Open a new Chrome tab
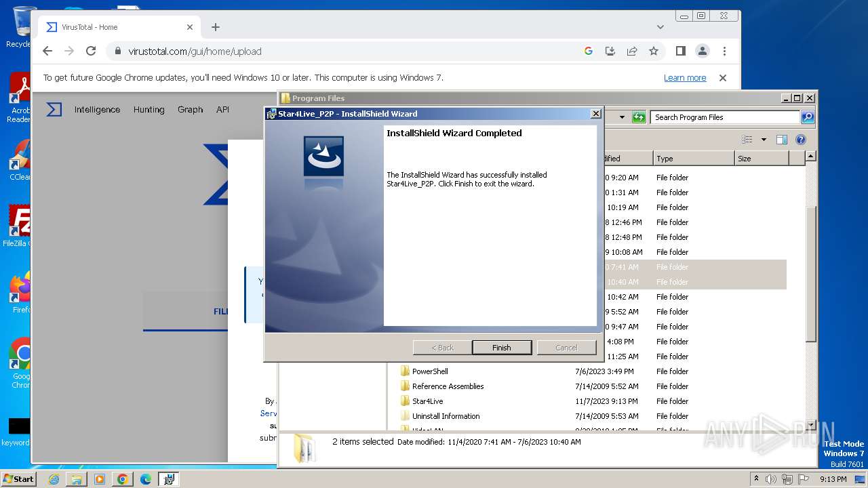 [x=216, y=27]
